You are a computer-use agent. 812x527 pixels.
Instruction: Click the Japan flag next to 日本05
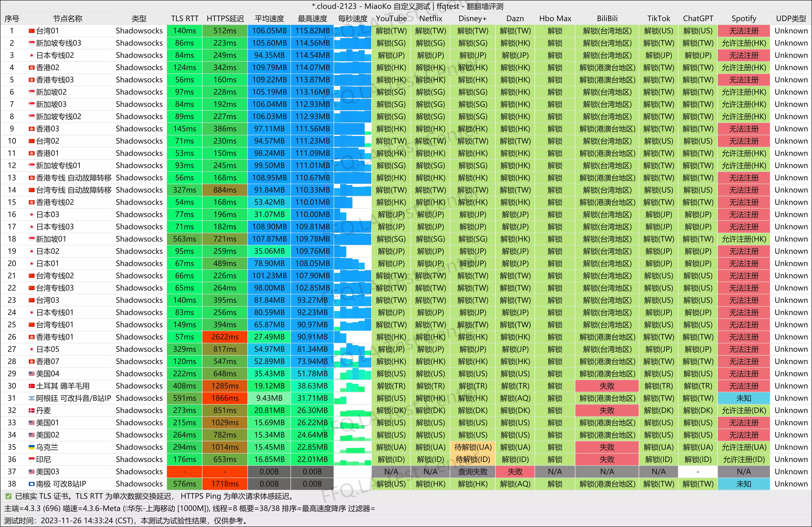(x=31, y=349)
